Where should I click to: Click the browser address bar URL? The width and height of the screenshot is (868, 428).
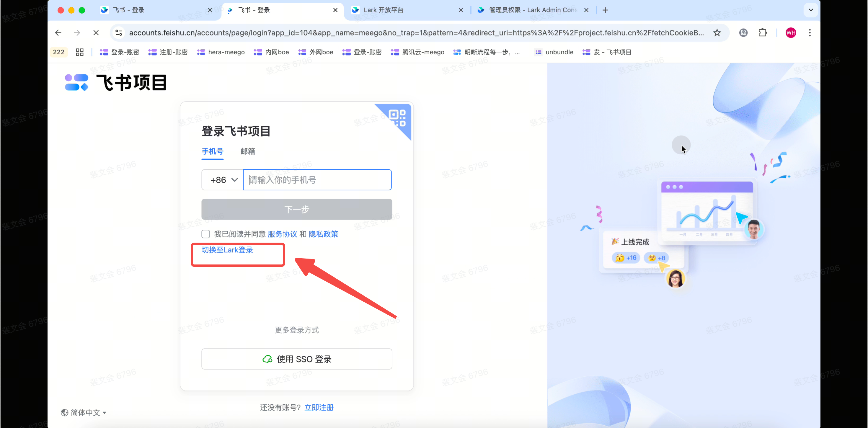pyautogui.click(x=417, y=33)
